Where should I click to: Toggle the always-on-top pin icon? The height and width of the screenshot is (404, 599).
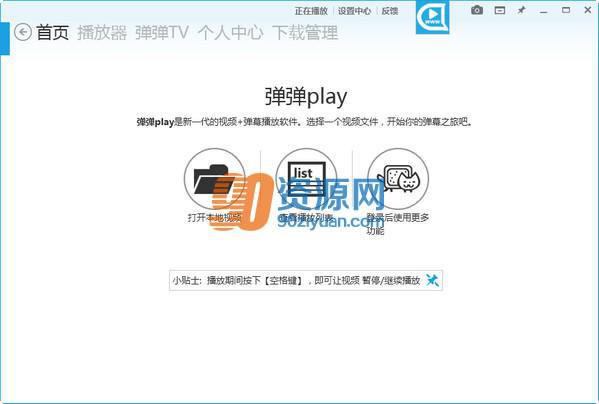click(521, 11)
